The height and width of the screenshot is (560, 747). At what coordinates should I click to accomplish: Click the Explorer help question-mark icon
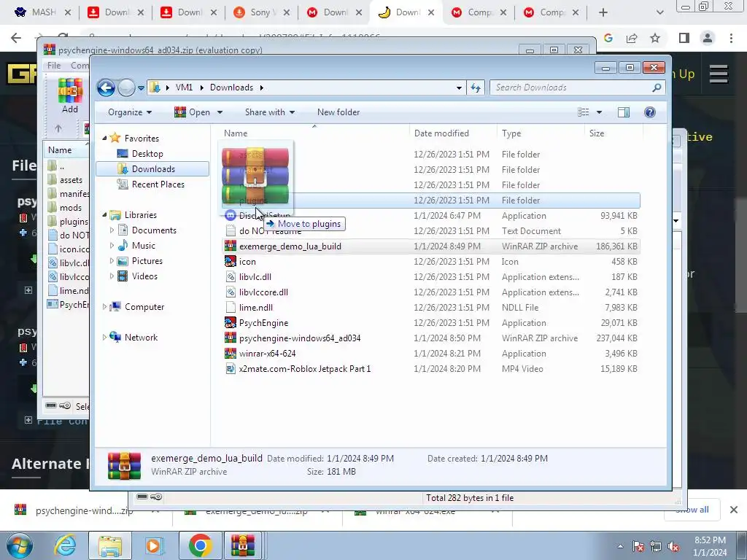tap(649, 112)
